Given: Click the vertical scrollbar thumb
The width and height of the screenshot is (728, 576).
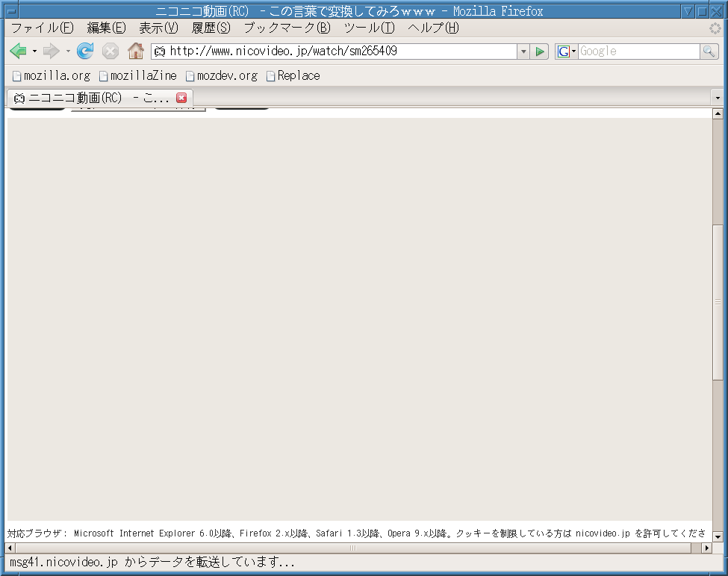Looking at the screenshot, I should (x=718, y=302).
